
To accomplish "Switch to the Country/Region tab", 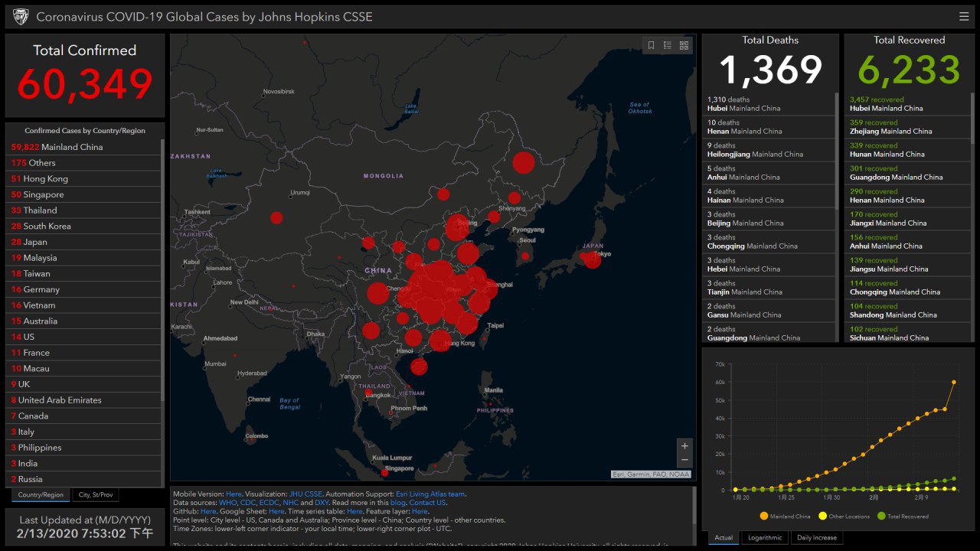I will pyautogui.click(x=41, y=495).
